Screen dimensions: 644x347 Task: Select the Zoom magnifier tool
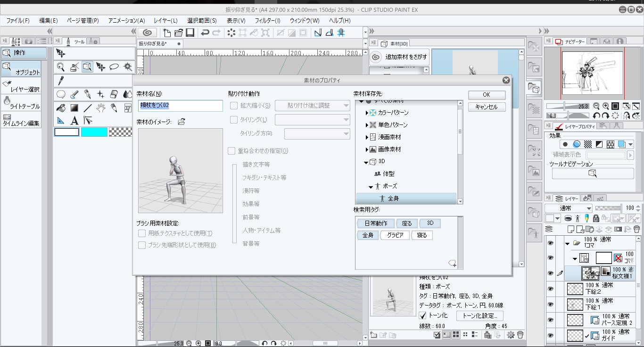click(x=61, y=67)
